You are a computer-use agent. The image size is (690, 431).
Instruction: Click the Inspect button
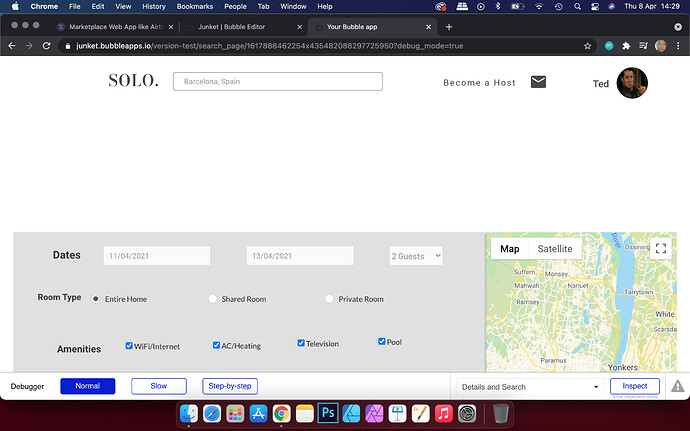635,386
